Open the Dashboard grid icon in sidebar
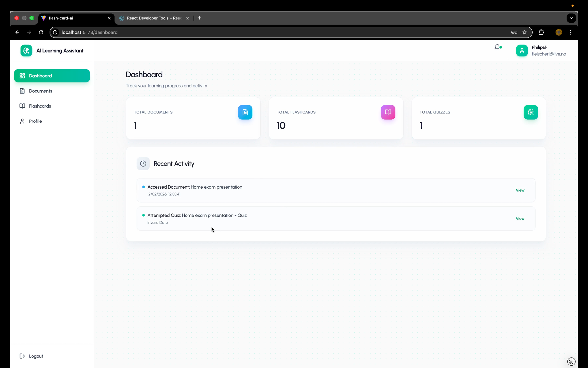This screenshot has width=588, height=368. [22, 76]
